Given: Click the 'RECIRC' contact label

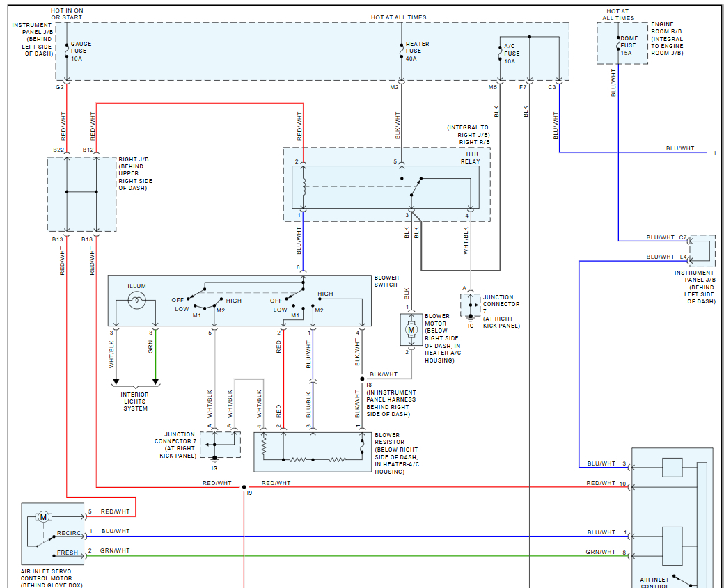Looking at the screenshot, I should pyautogui.click(x=69, y=533).
